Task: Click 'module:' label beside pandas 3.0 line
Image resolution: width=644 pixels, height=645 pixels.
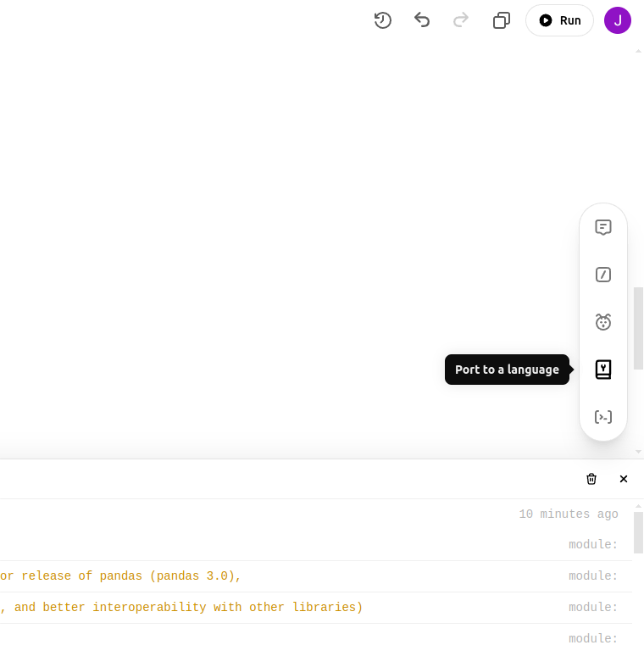Action: [593, 575]
